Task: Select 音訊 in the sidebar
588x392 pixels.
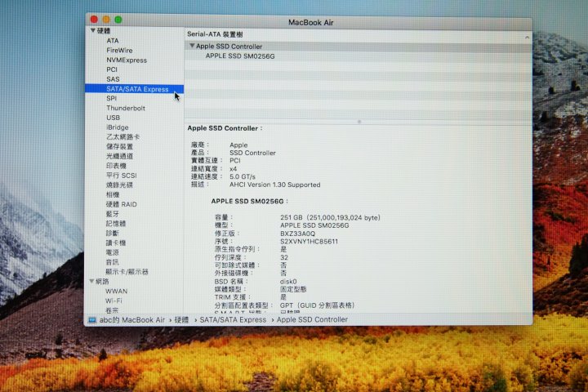Action: tap(113, 262)
